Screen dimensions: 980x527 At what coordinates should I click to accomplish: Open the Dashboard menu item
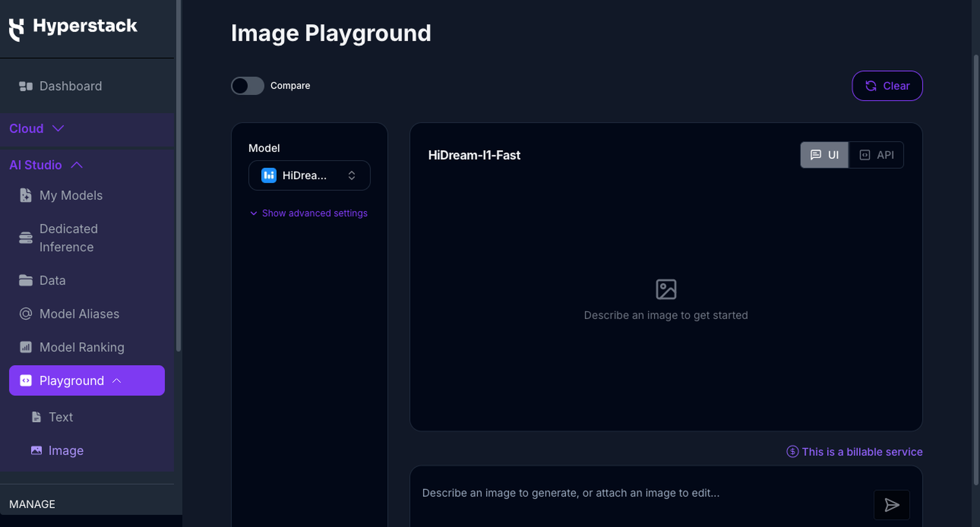[x=87, y=87]
